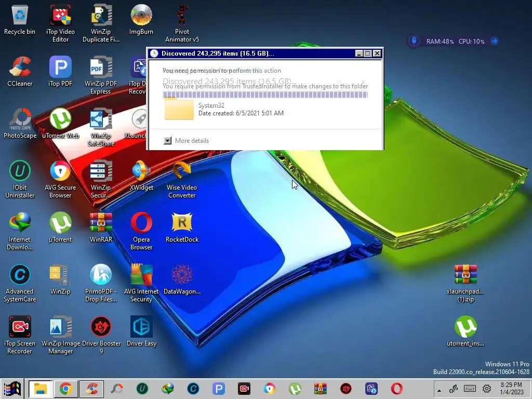Select the DataWagon desktop icon
This screenshot has width=532, height=399.
182,280
